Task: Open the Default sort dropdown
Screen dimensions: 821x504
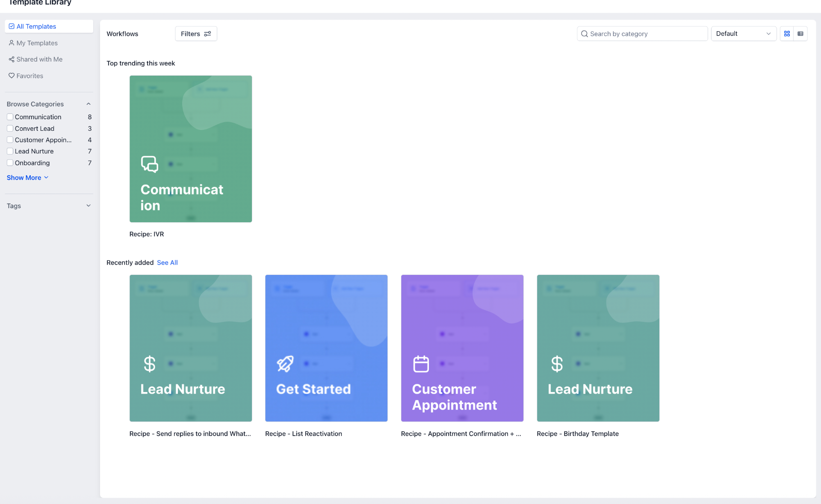Action: pyautogui.click(x=744, y=34)
